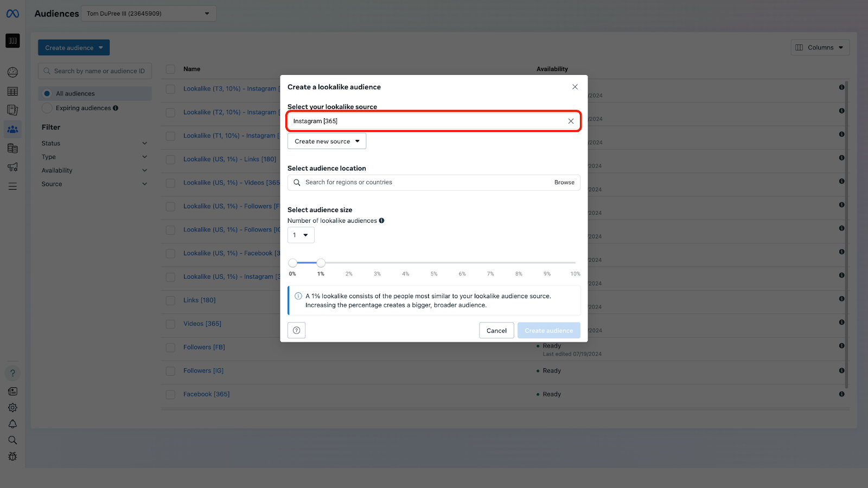This screenshot has width=868, height=488.
Task: Click the help question icon in dialog footer
Action: pyautogui.click(x=296, y=330)
